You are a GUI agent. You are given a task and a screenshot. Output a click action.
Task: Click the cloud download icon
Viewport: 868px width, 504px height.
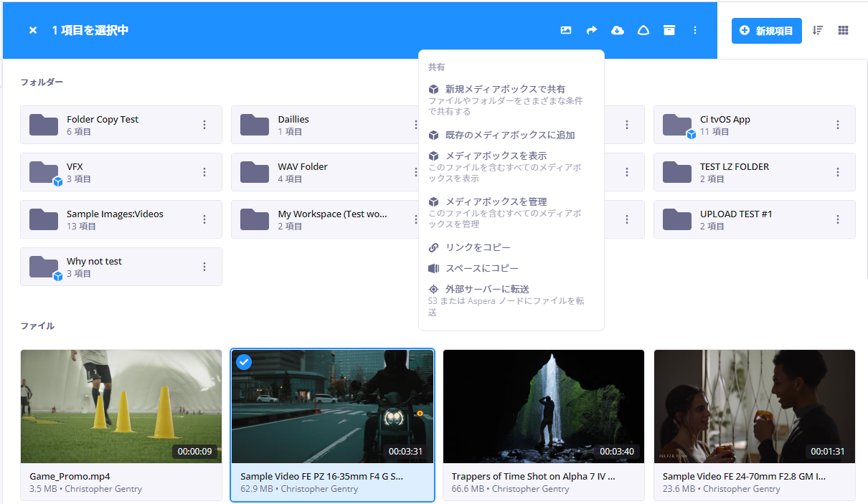coord(618,30)
